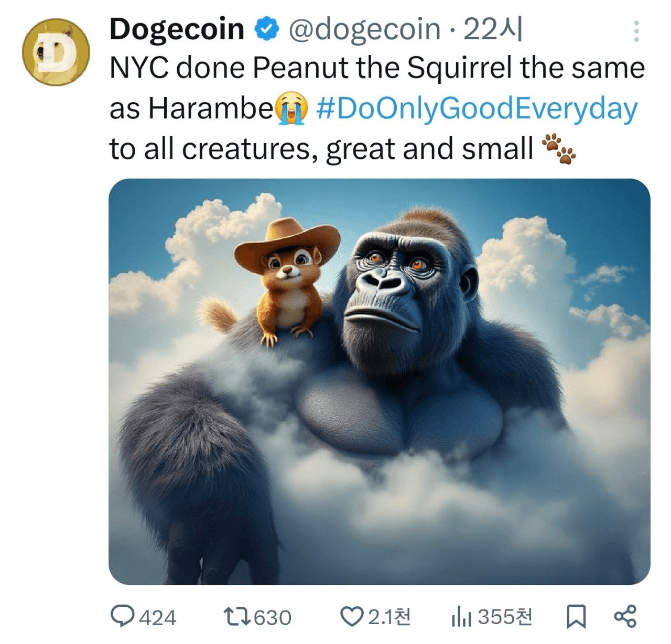Like the post with the heart icon
Screen dimensions: 671x644
(x=351, y=616)
